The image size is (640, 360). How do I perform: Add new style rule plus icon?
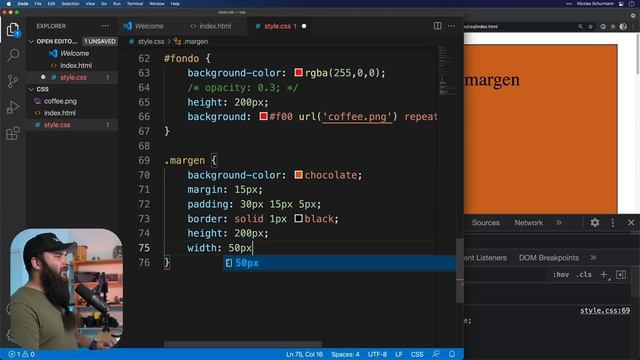click(604, 275)
